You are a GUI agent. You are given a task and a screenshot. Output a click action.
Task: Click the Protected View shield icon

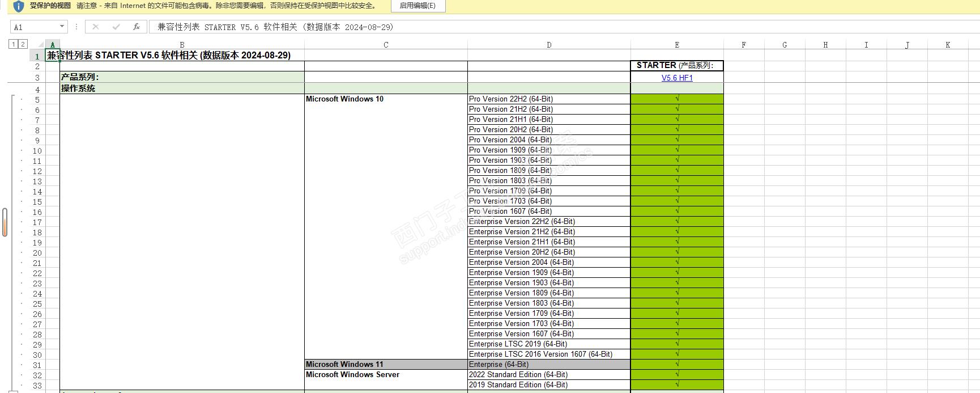click(18, 6)
